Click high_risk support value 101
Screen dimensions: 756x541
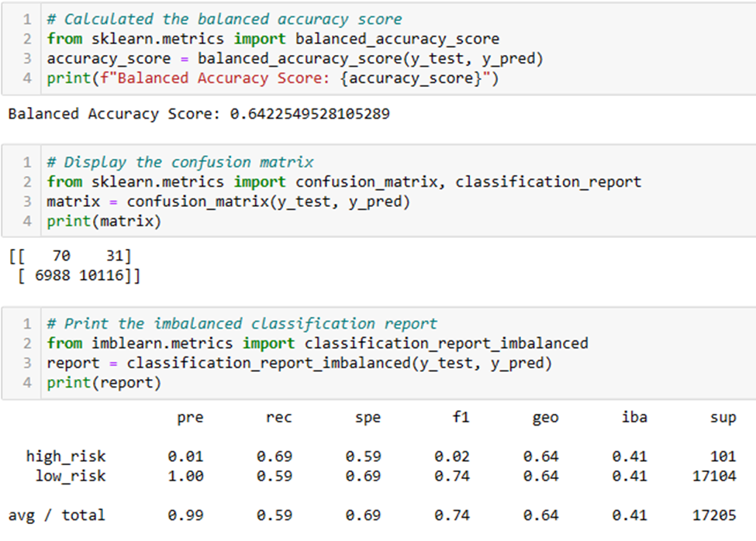tap(723, 457)
